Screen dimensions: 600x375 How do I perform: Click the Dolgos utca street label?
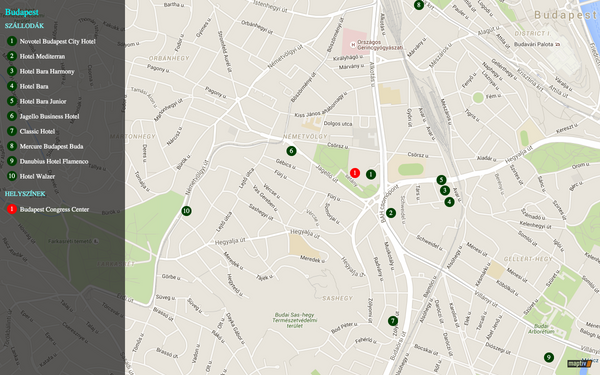coord(338,124)
